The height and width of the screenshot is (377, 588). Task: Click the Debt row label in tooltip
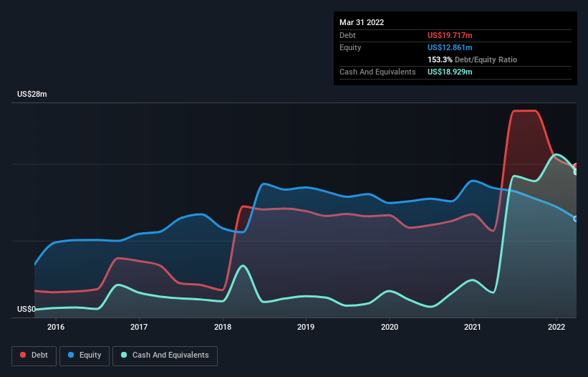tap(347, 35)
